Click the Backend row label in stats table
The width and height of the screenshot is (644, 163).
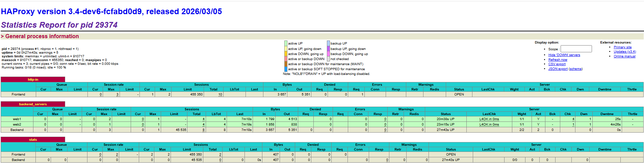(x=18, y=160)
